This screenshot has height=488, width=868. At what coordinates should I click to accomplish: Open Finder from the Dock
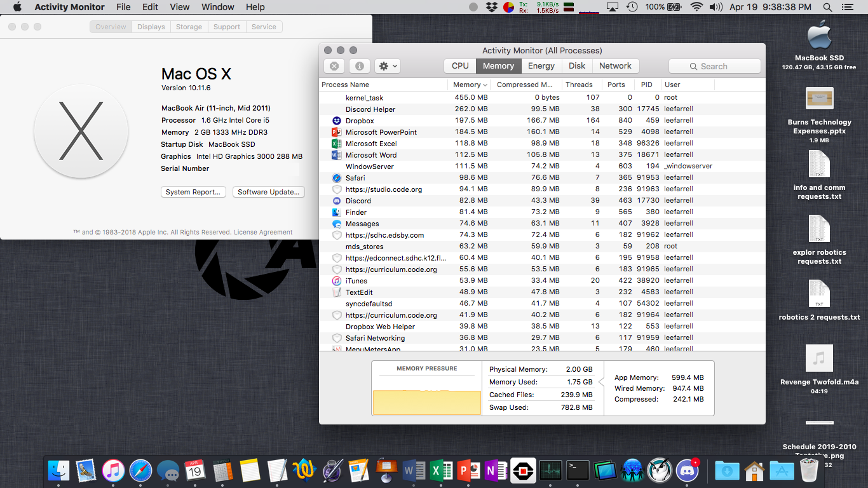[58, 471]
